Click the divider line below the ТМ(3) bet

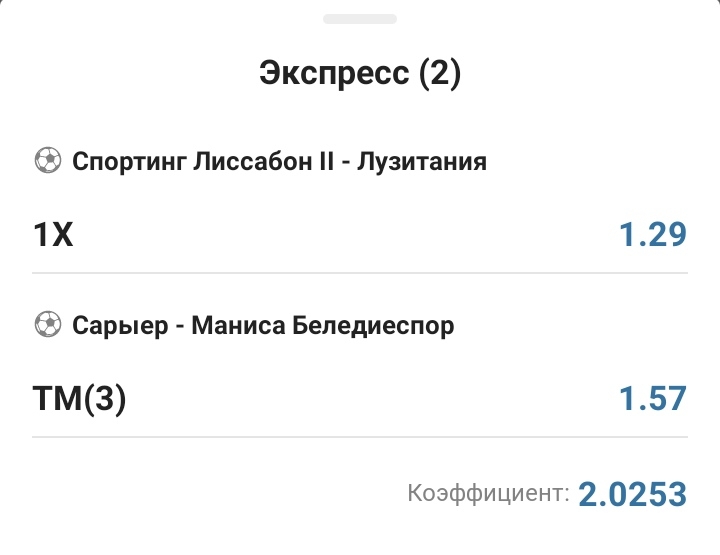(360, 437)
